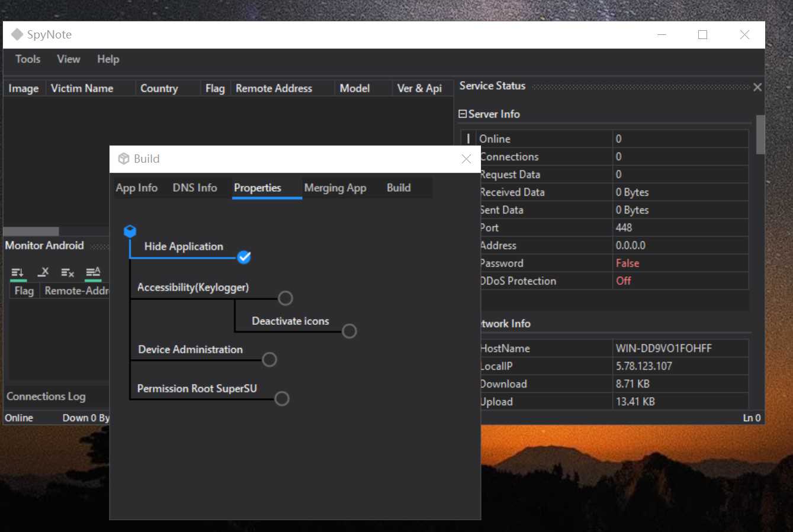This screenshot has width=793, height=532.
Task: Close the Service Status panel
Action: pos(757,87)
